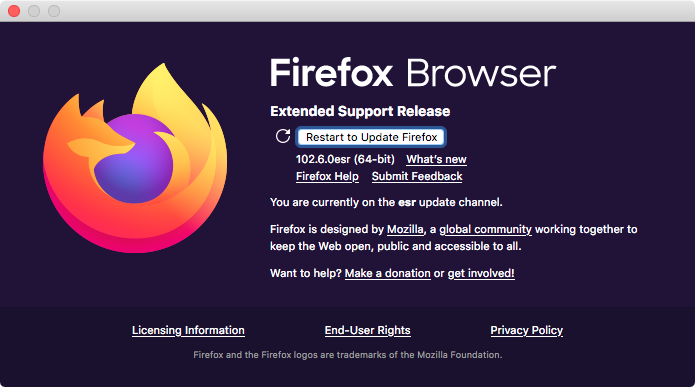Click the Mozilla Foundation trademark notice

[x=348, y=355]
